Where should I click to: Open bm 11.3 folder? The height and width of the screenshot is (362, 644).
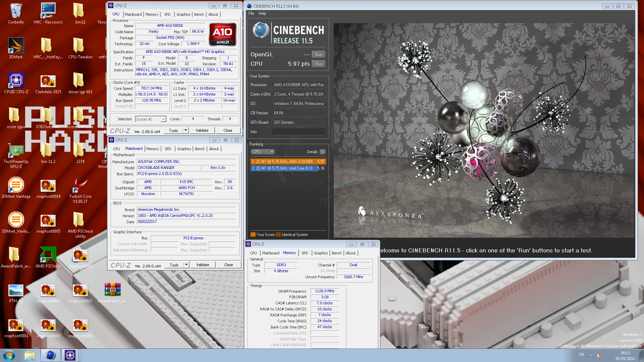point(48,153)
